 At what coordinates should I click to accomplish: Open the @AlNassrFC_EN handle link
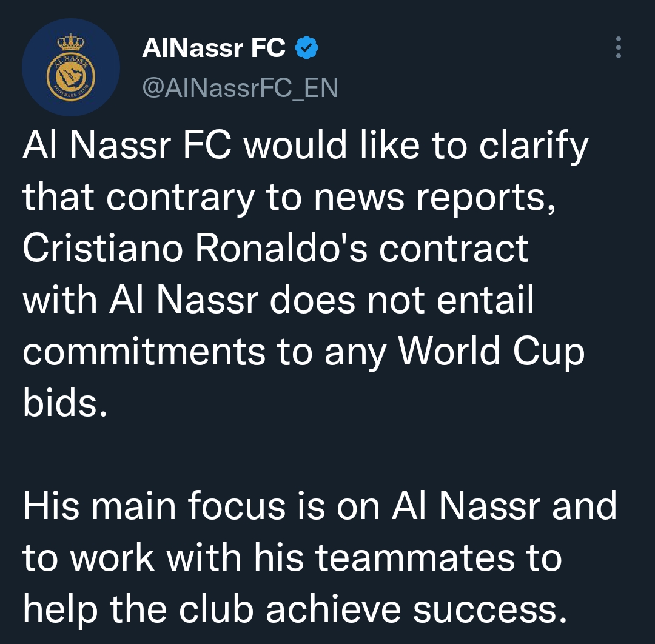point(240,89)
